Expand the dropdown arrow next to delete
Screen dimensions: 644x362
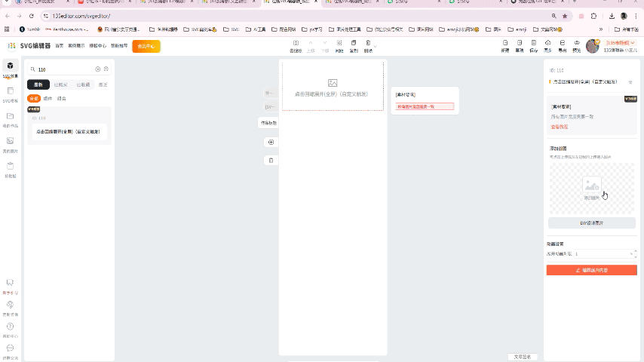[375, 47]
